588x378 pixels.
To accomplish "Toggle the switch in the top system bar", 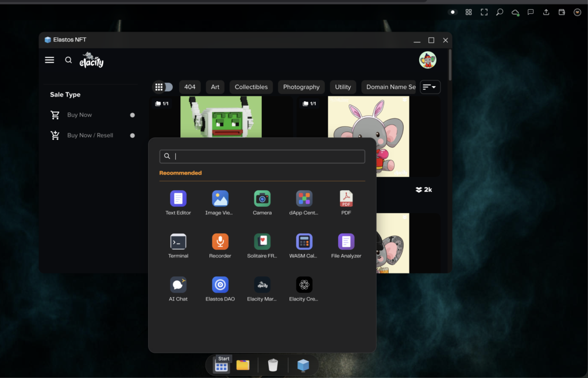I will click(453, 12).
